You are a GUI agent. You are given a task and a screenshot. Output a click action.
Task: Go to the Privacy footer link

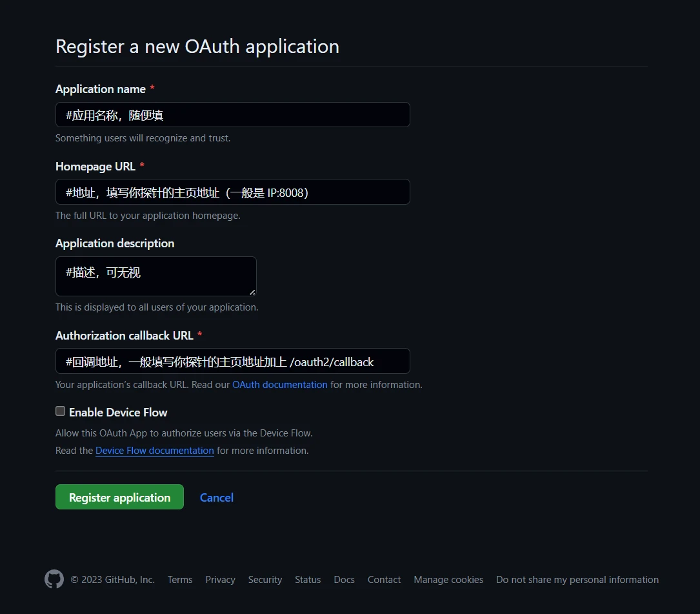coord(220,580)
